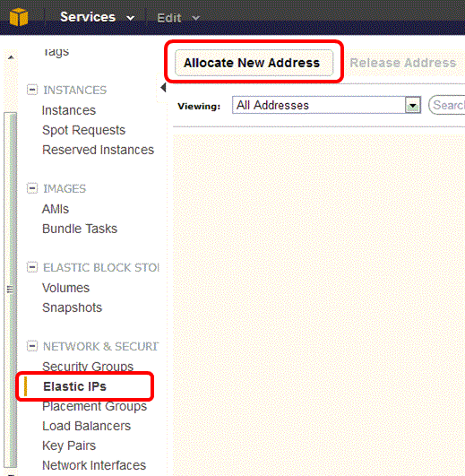
Task: Collapse the IMAGES section minus icon
Action: [x=32, y=188]
